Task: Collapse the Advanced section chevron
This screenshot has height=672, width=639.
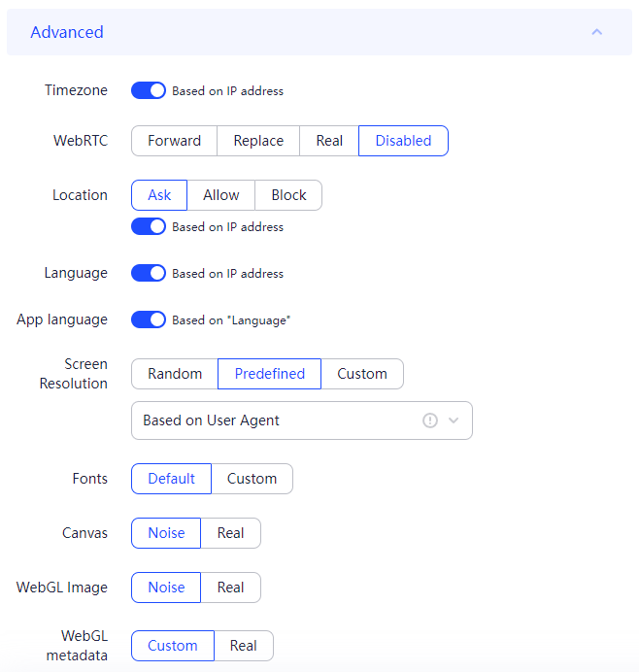Action: (x=596, y=32)
